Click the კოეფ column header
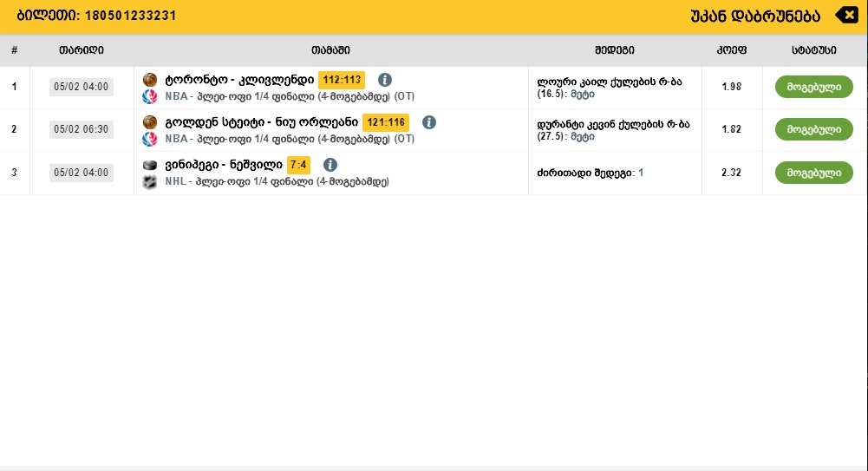This screenshot has height=471, width=868. [x=731, y=50]
